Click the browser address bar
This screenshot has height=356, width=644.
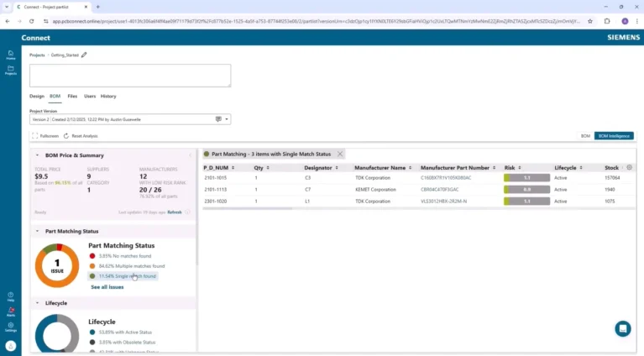click(x=316, y=21)
